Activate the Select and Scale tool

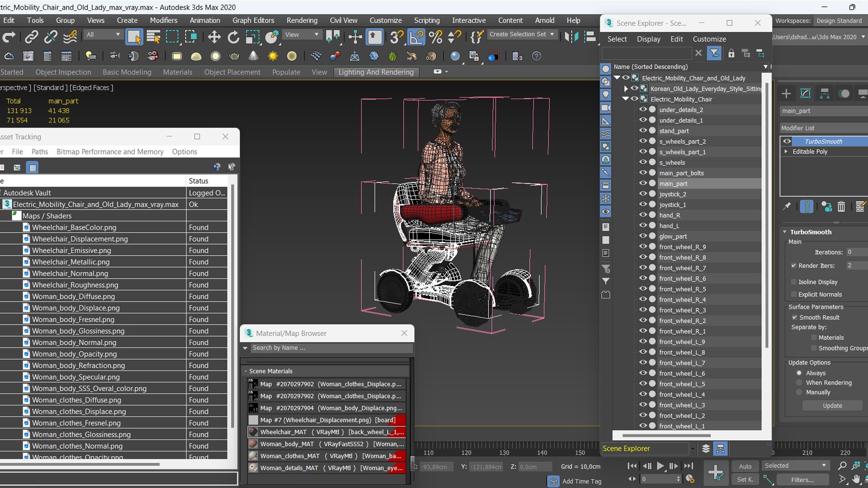[x=252, y=37]
